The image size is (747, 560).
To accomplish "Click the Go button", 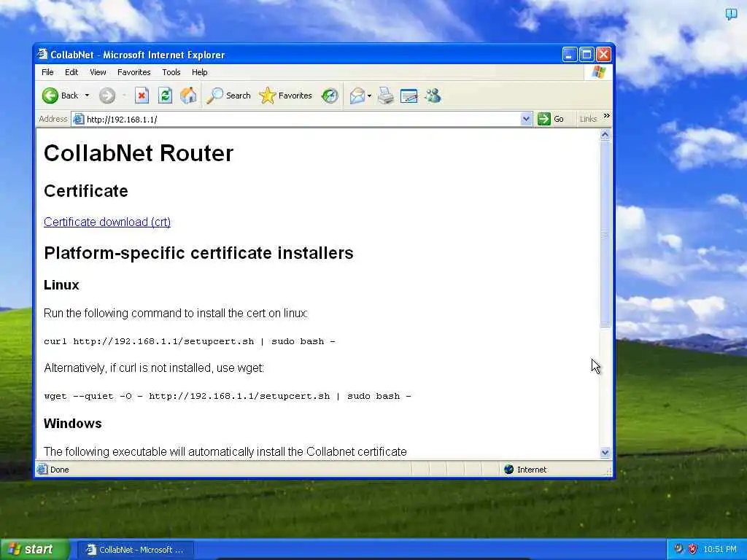I will click(x=551, y=119).
